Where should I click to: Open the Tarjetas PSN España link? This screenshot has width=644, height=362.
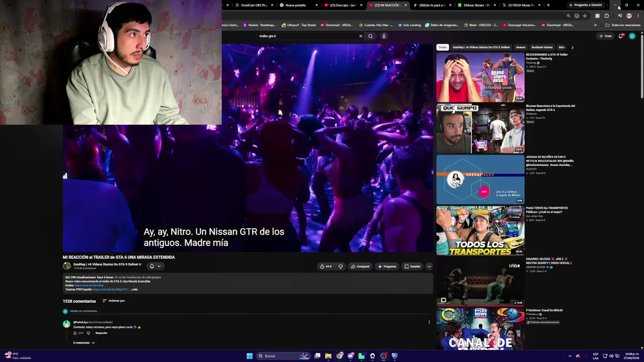point(110,290)
